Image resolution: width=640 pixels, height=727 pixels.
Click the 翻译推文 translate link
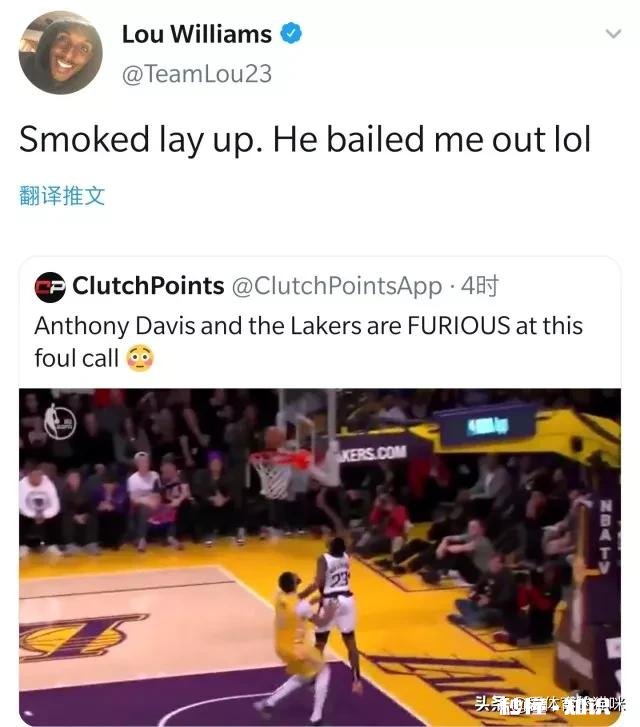pyautogui.click(x=62, y=196)
